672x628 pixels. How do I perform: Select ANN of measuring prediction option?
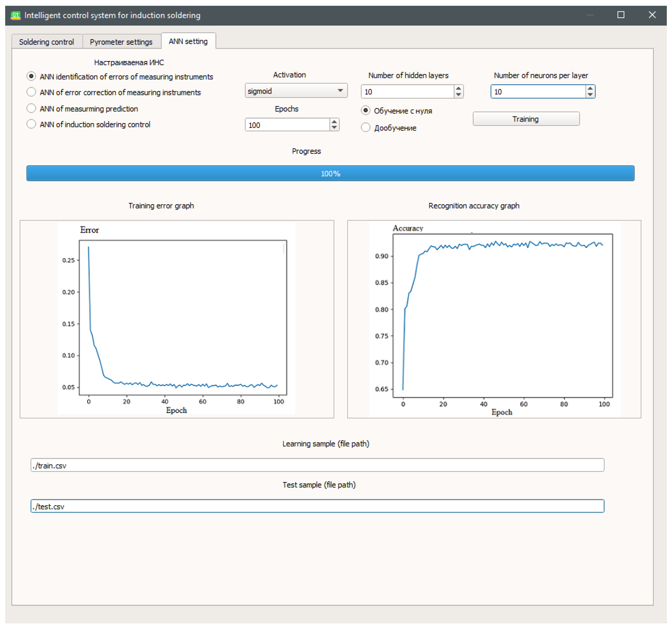32,108
